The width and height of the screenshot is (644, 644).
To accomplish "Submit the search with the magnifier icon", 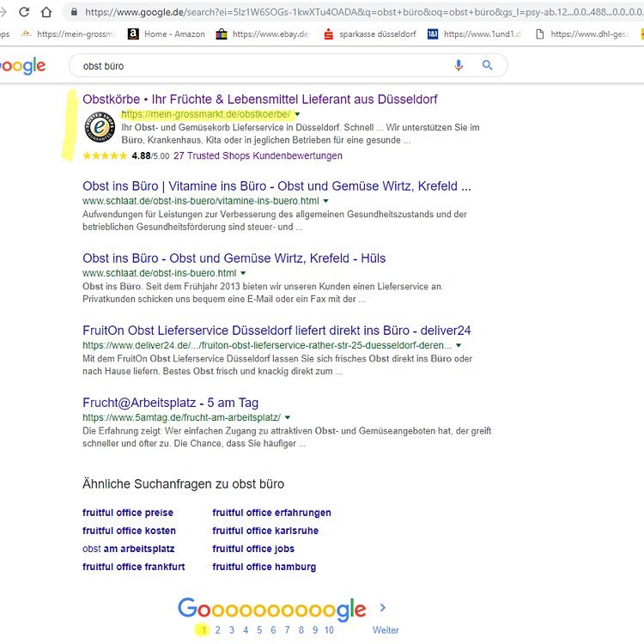I will [488, 65].
